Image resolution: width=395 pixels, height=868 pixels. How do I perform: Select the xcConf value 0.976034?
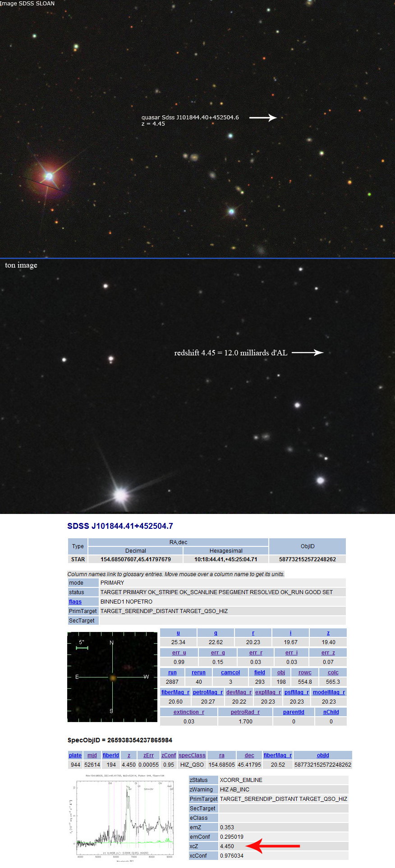(231, 856)
